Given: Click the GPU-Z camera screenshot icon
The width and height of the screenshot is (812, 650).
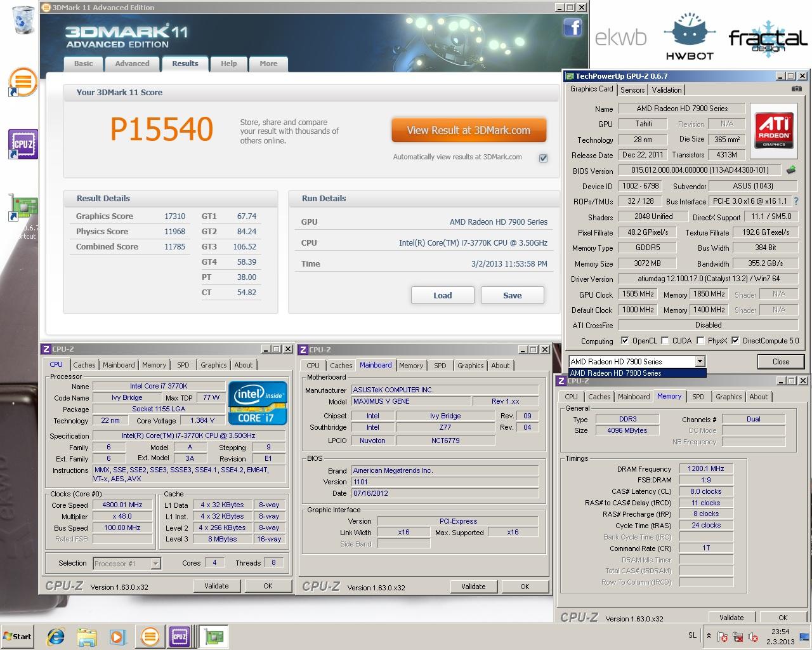Looking at the screenshot, I should click(x=796, y=89).
